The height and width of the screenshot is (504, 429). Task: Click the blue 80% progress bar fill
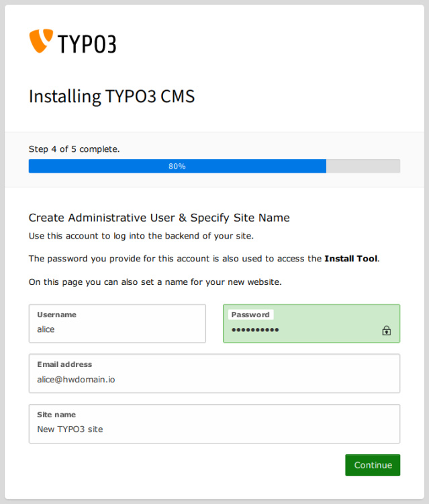click(x=177, y=166)
